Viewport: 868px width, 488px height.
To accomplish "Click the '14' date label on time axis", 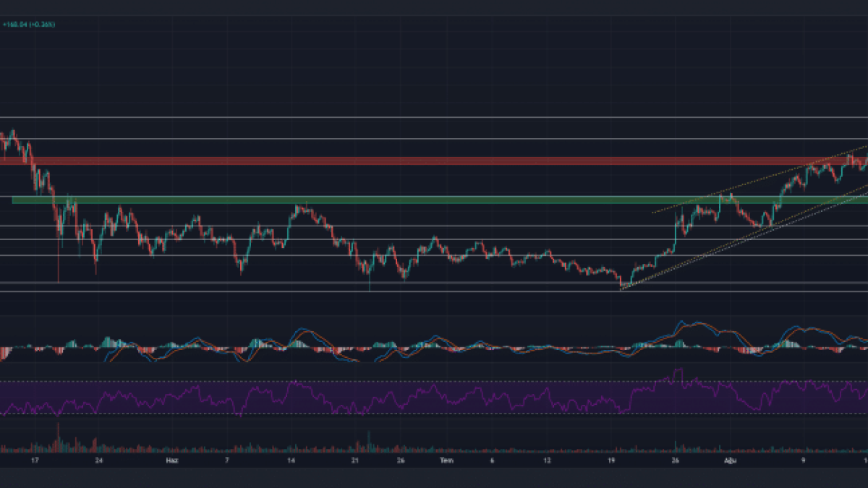I will pos(291,460).
